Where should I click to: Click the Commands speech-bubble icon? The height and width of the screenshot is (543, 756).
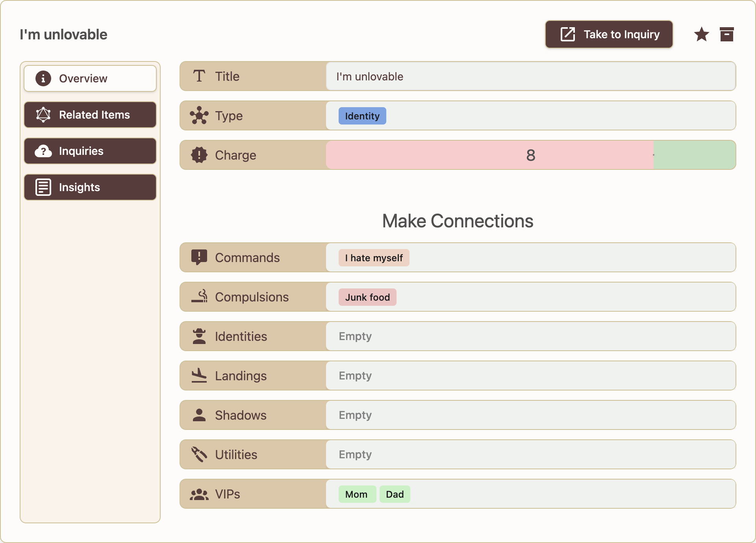pyautogui.click(x=199, y=257)
